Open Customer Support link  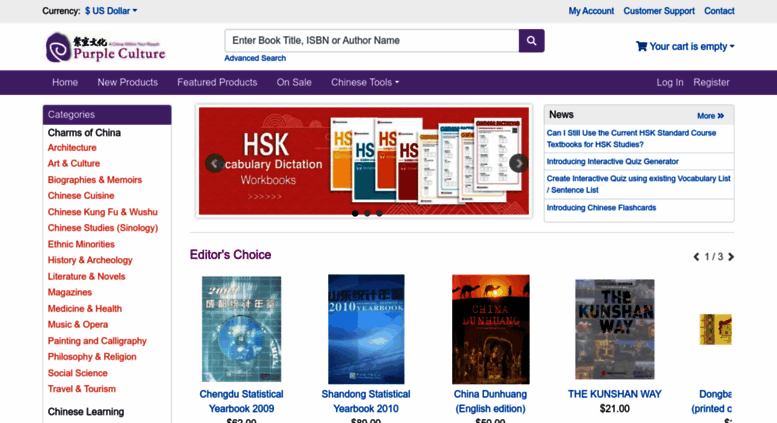coord(659,11)
